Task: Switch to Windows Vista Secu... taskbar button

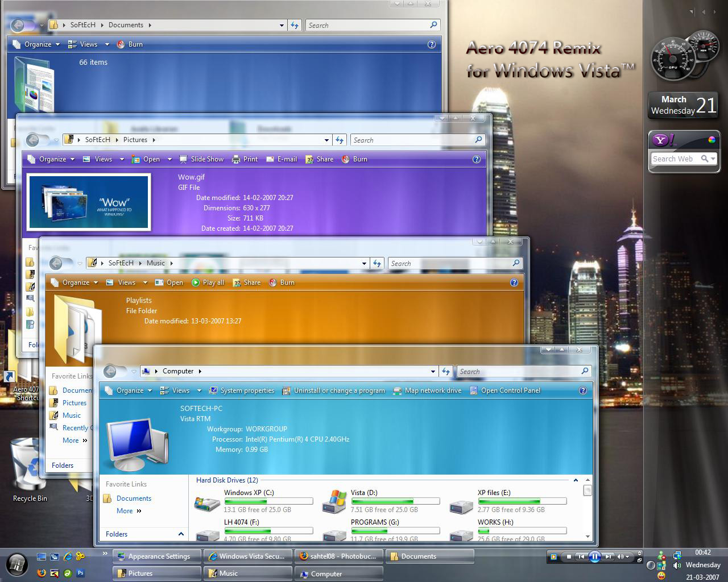Action: [247, 556]
